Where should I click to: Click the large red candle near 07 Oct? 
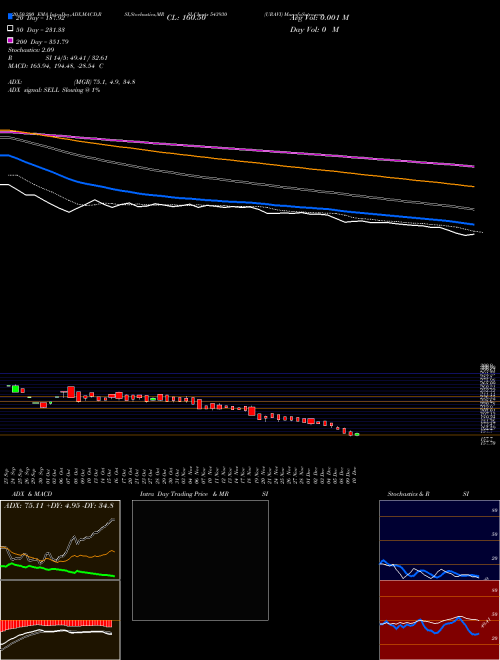click(x=71, y=392)
